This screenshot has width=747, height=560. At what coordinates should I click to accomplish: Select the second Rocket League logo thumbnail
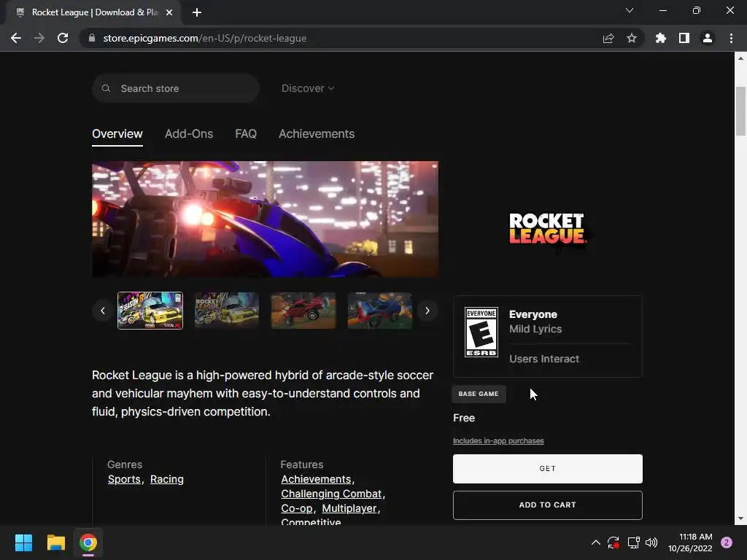pyautogui.click(x=227, y=311)
